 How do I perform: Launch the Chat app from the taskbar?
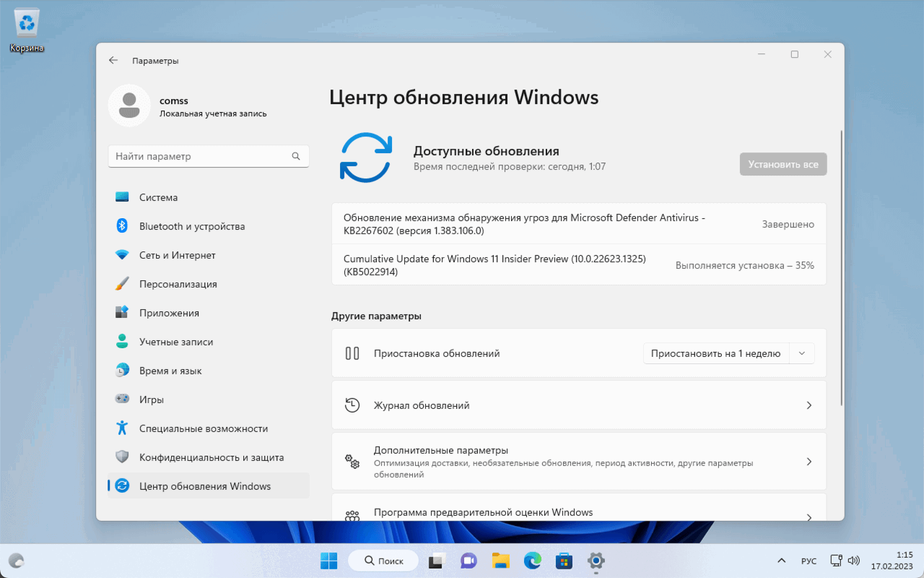[x=468, y=561]
